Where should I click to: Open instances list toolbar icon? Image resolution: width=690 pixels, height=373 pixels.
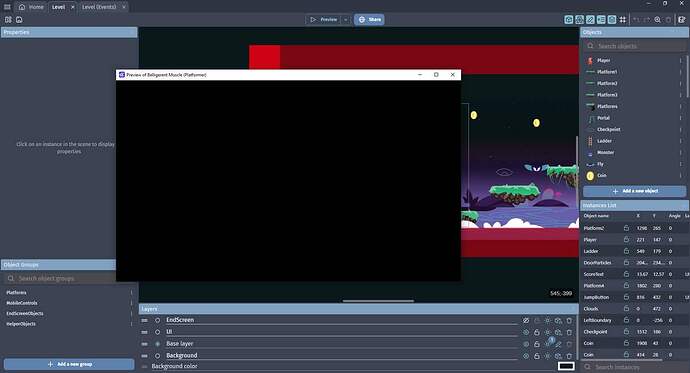[x=601, y=19]
